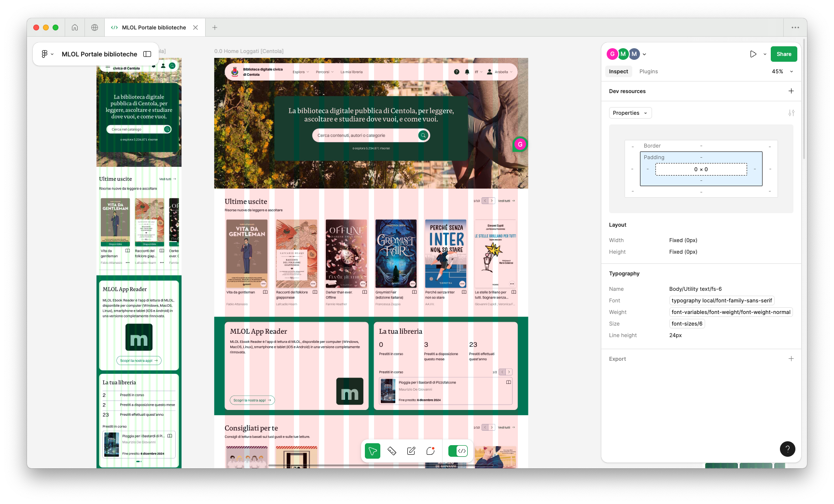Click the help question mark button
Screen dimensions: 834x504
tap(787, 449)
